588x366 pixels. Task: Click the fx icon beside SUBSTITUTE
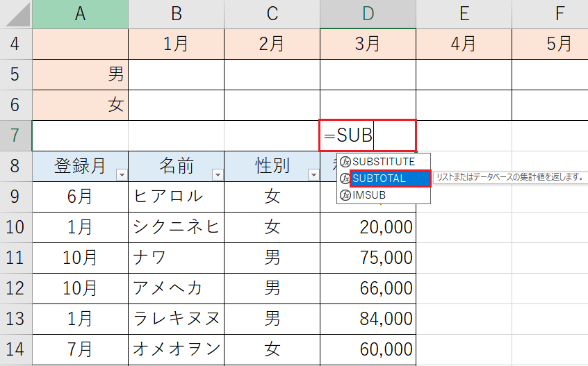[x=345, y=162]
